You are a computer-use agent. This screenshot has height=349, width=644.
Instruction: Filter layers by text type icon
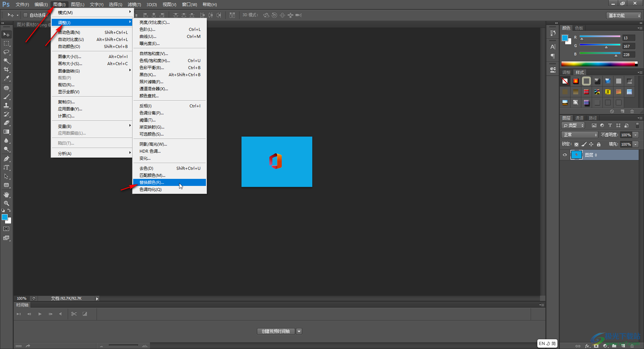pyautogui.click(x=610, y=125)
